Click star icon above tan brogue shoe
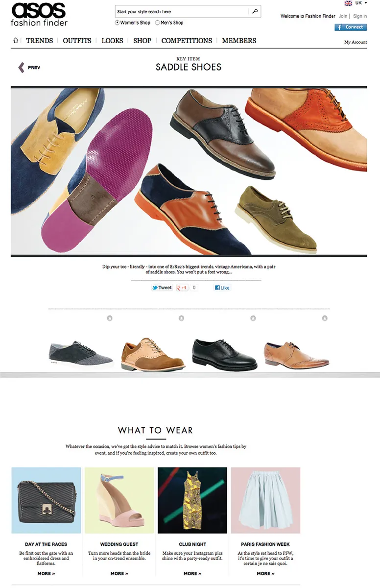This screenshot has width=380, height=588. 325,318
